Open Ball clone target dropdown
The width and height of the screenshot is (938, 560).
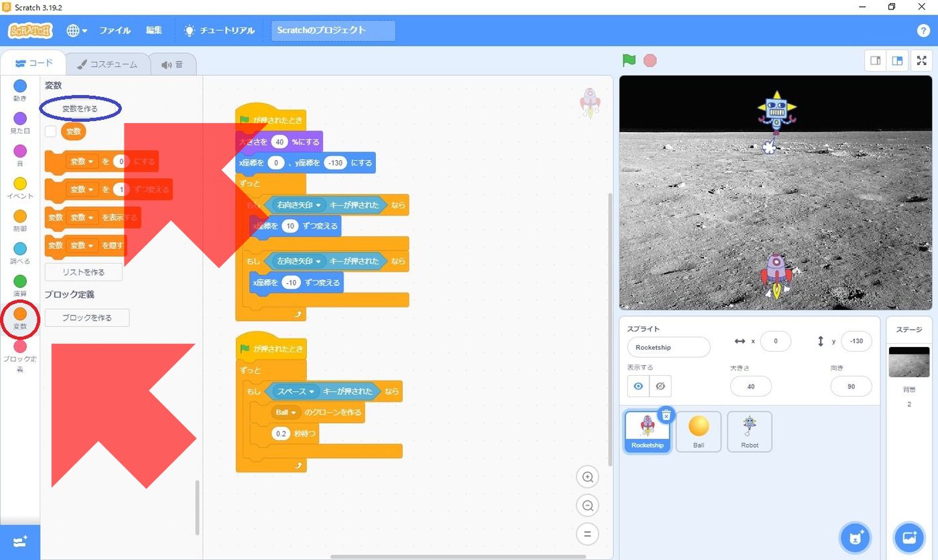(286, 412)
